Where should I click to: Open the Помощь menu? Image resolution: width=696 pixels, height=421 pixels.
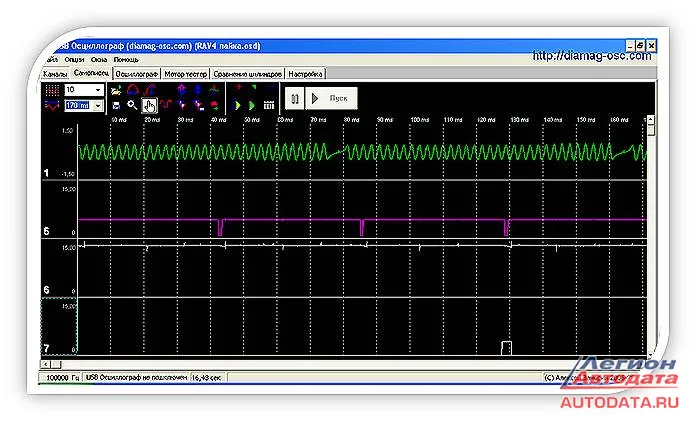coord(126,60)
